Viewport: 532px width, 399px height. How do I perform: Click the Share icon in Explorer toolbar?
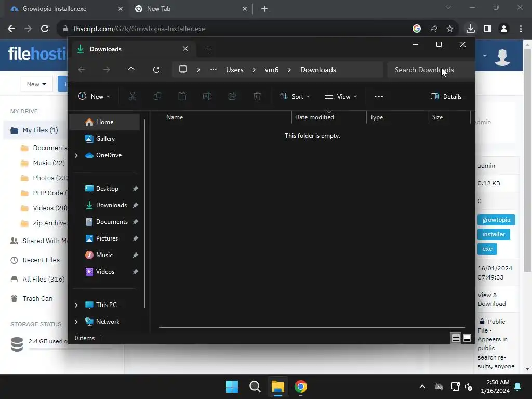tap(232, 96)
